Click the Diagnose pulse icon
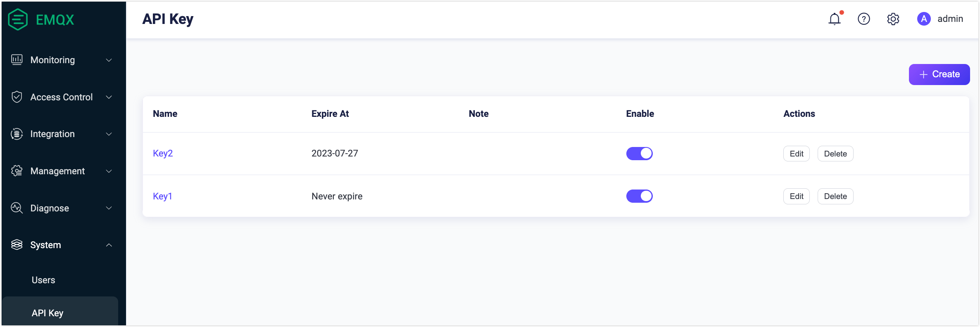Screen dimensions: 980x327 coord(17,208)
